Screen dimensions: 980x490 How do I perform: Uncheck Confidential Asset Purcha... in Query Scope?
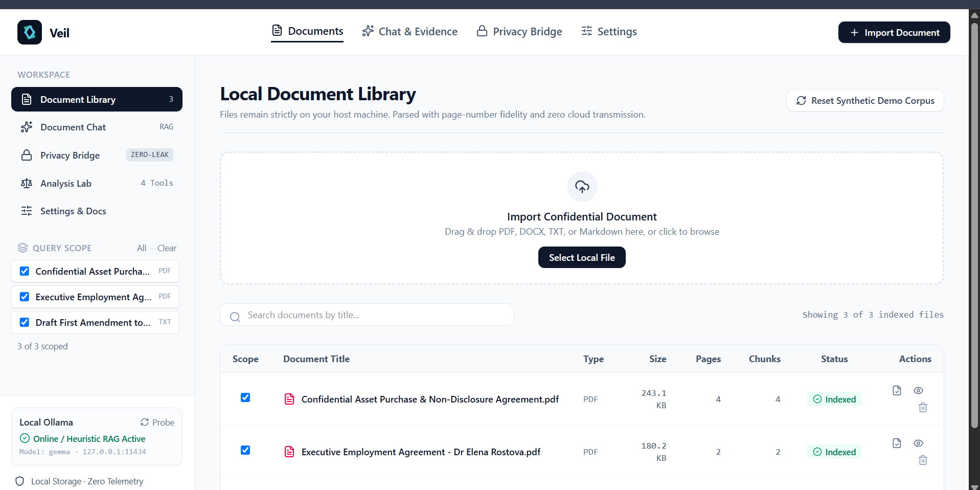point(24,271)
